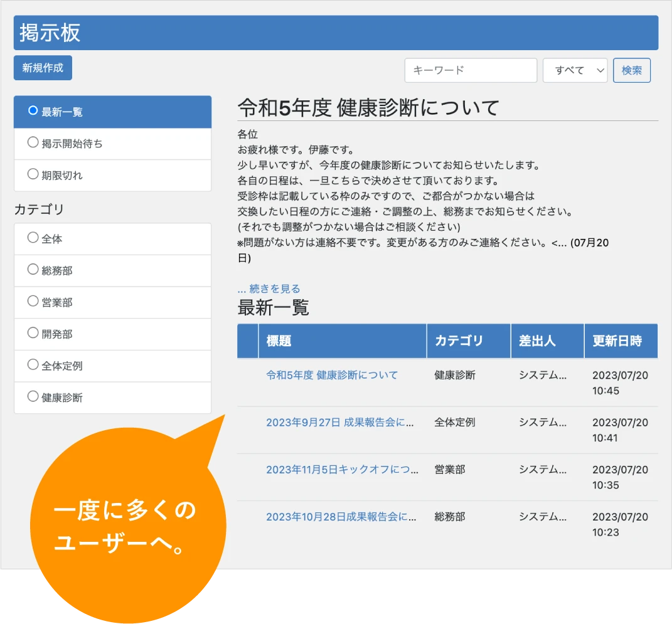672x624 pixels.
Task: Choose the 全体 category radio button
Action: pyautogui.click(x=33, y=238)
